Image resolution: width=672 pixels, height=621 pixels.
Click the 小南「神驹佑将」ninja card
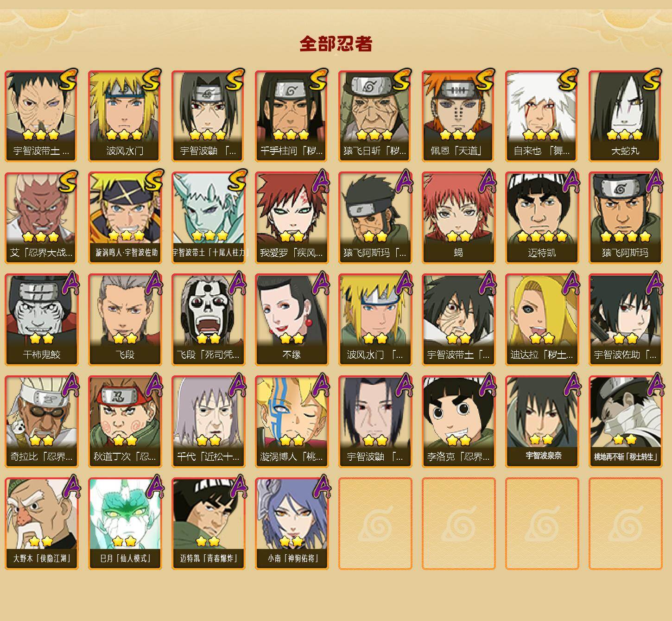tap(292, 524)
